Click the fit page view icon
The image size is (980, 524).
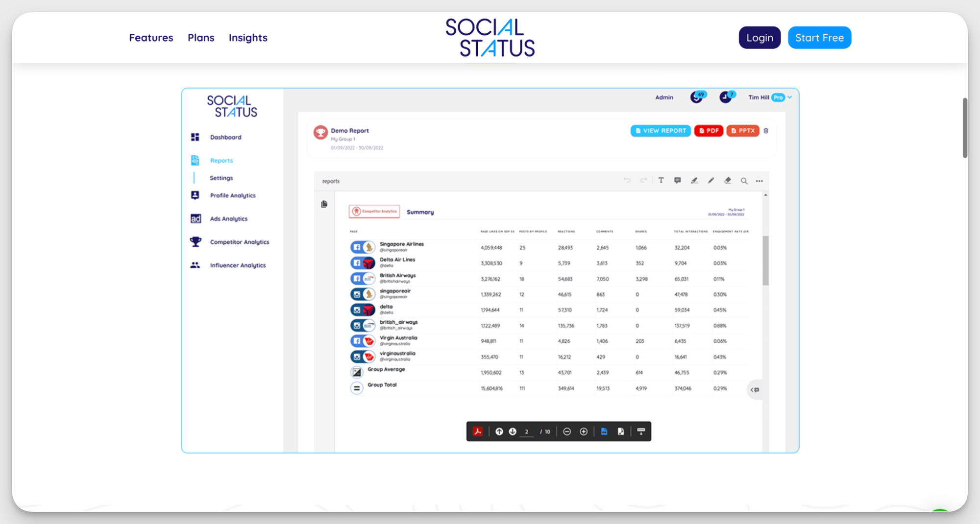point(621,431)
